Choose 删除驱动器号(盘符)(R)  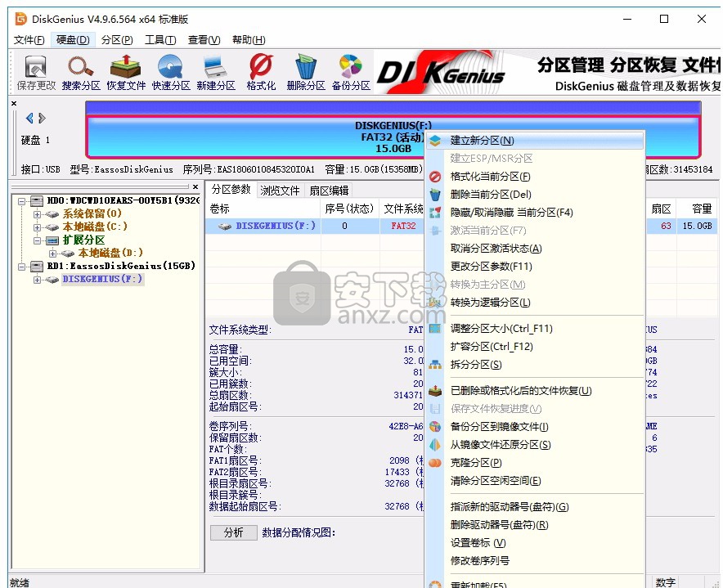pyautogui.click(x=535, y=525)
